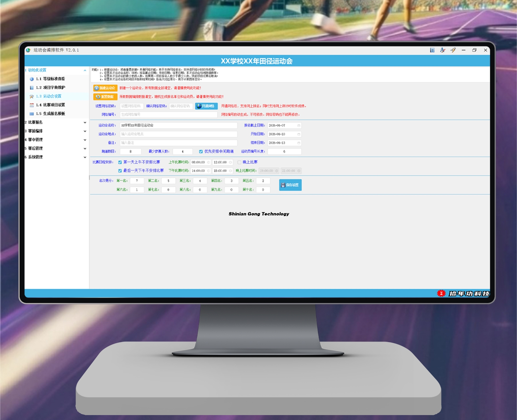The image size is (517, 420).
Task: Uncheck 第一天上午不安排比赛
Action: pyautogui.click(x=120, y=162)
